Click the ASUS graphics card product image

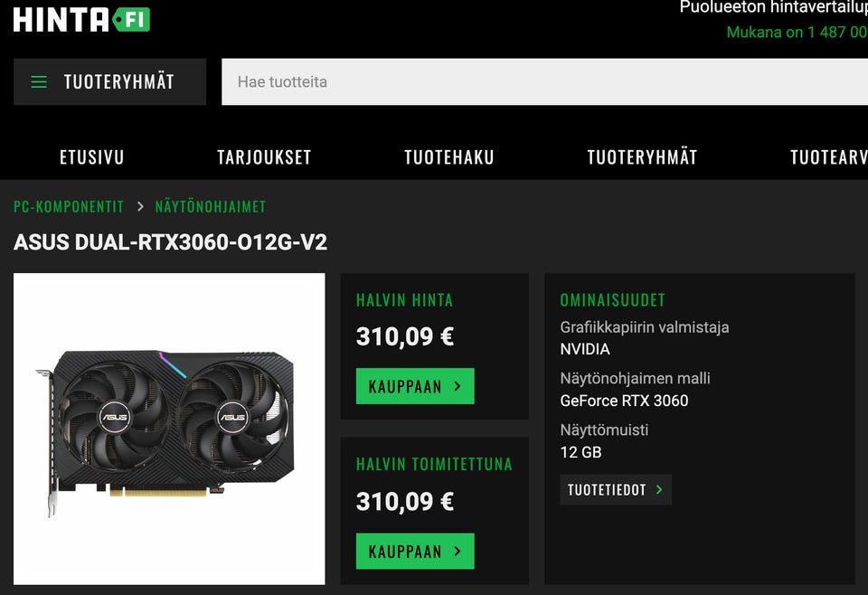pyautogui.click(x=169, y=429)
